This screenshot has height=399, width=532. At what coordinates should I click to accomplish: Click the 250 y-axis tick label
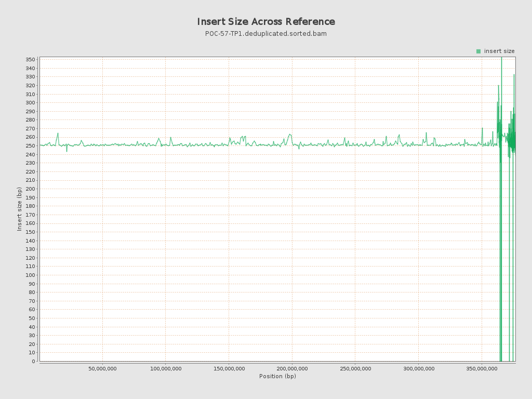click(x=30, y=145)
